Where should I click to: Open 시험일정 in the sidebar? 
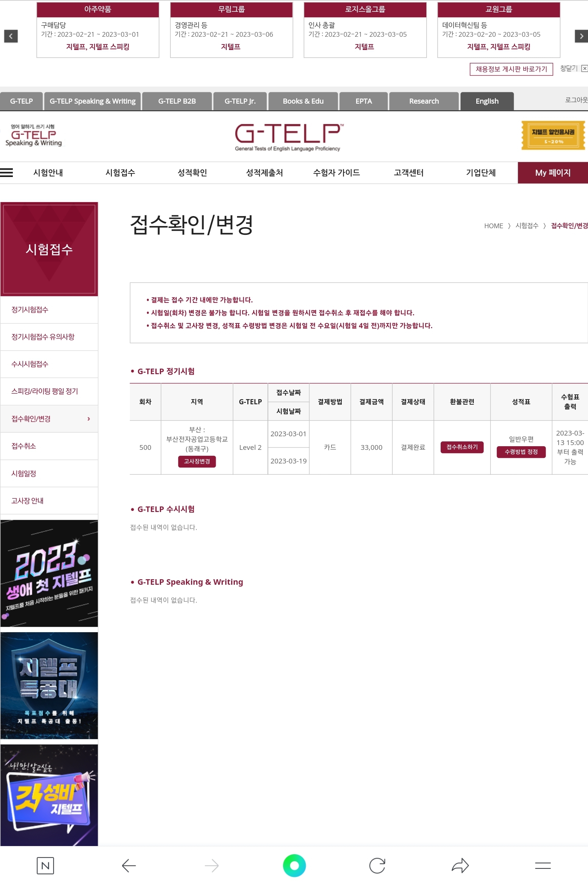click(x=49, y=474)
